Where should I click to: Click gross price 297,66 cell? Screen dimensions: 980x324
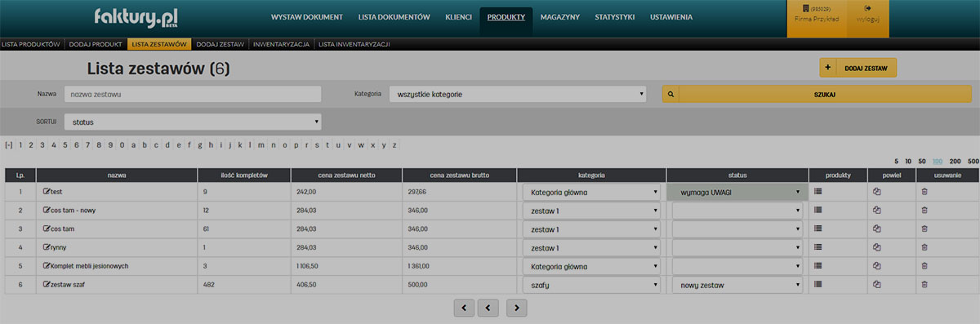(x=459, y=193)
